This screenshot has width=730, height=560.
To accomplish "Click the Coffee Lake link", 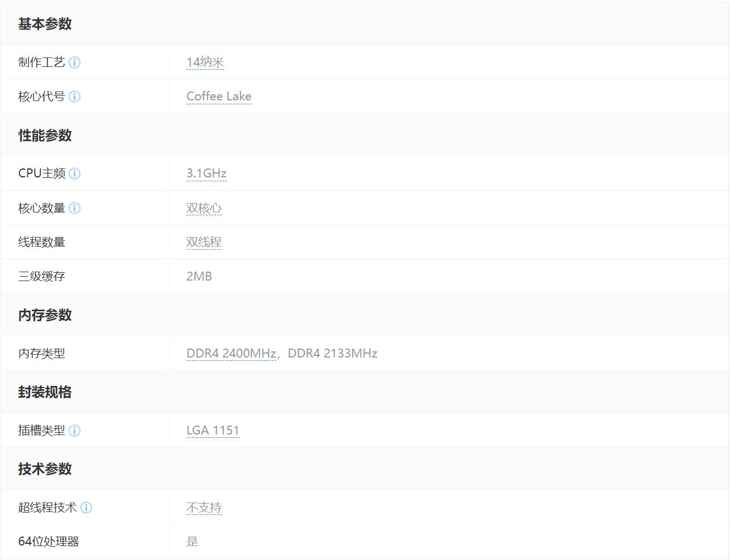I will 219,96.
